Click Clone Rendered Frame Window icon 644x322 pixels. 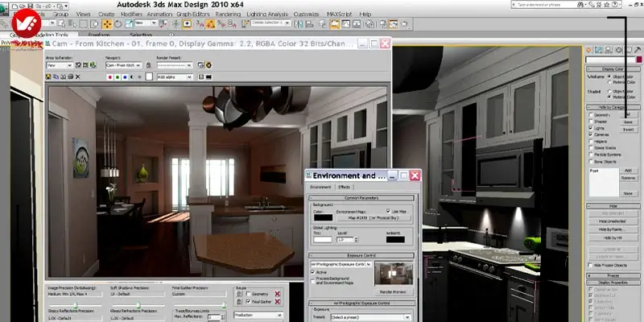coord(64,76)
